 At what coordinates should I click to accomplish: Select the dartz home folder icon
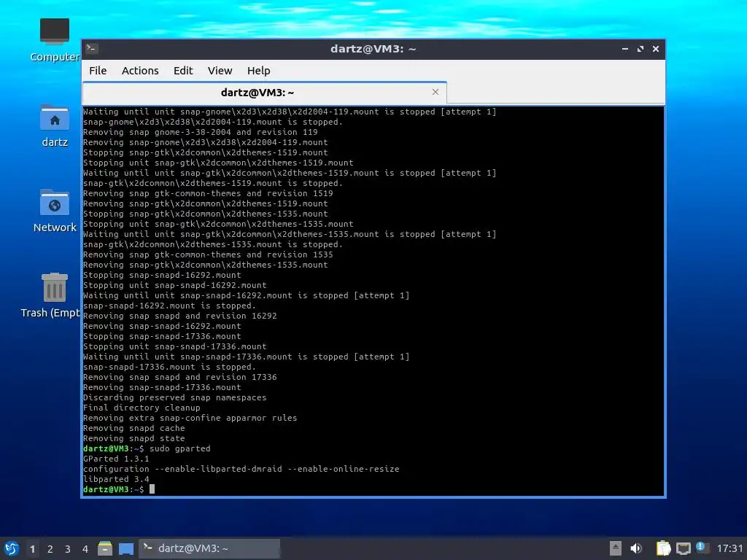coord(55,125)
